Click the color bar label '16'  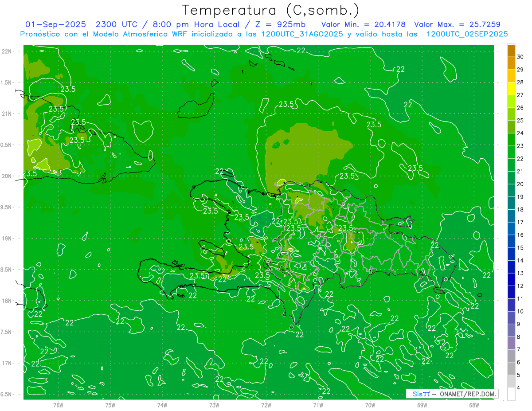pyautogui.click(x=520, y=235)
